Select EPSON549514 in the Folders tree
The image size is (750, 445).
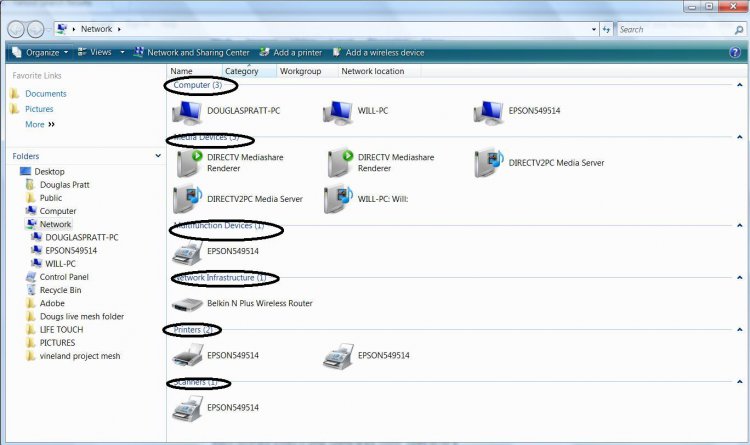71,250
